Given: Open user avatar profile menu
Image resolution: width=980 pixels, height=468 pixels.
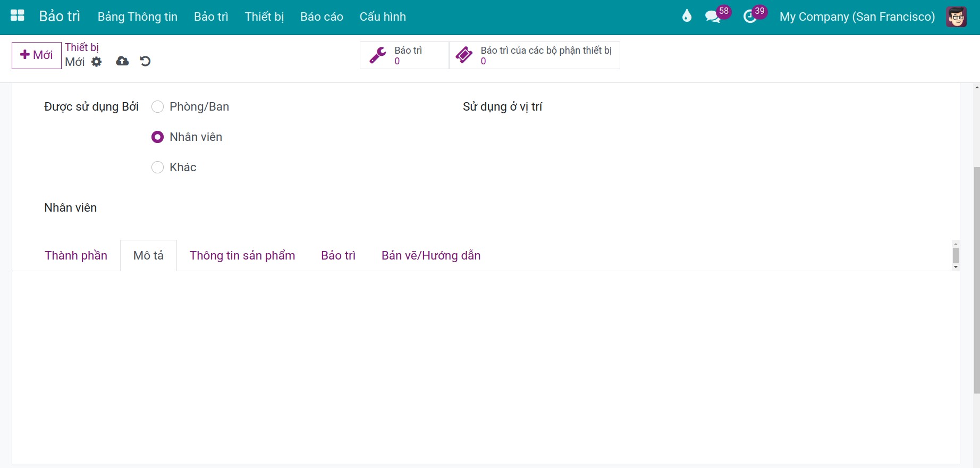Looking at the screenshot, I should (956, 16).
